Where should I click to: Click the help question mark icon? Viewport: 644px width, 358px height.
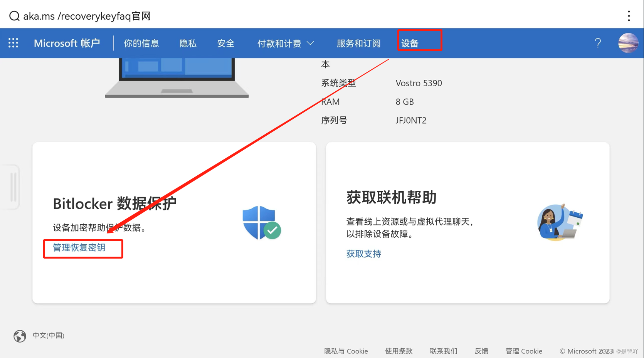click(598, 43)
